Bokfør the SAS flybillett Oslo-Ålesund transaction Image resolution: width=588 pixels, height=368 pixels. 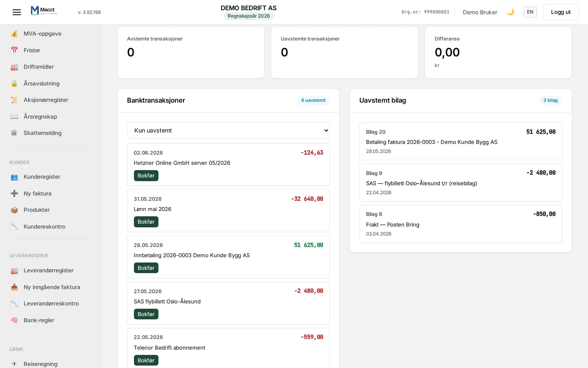(146, 314)
